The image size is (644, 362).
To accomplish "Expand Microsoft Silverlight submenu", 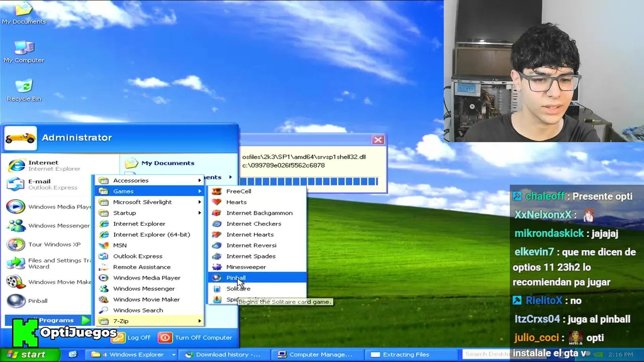I will click(150, 202).
